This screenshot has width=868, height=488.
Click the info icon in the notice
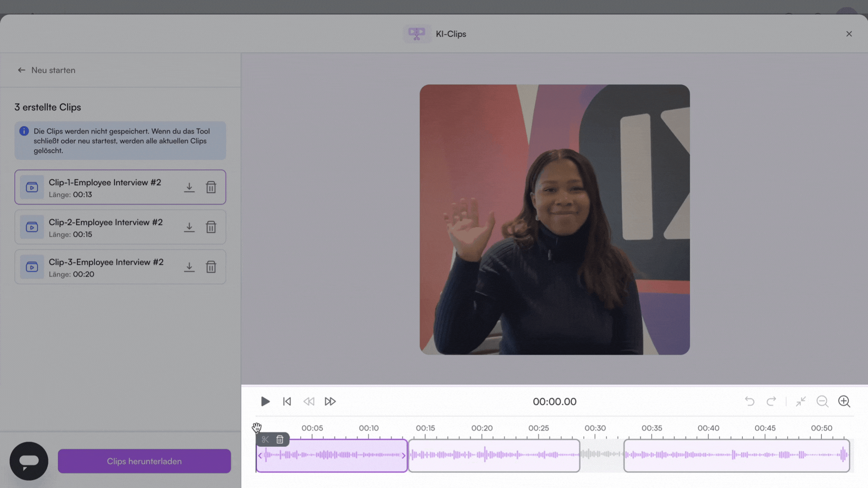tap(24, 131)
